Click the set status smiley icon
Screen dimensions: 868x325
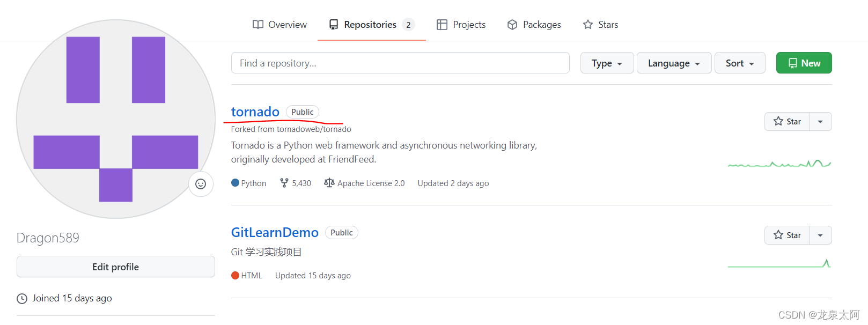coord(201,184)
